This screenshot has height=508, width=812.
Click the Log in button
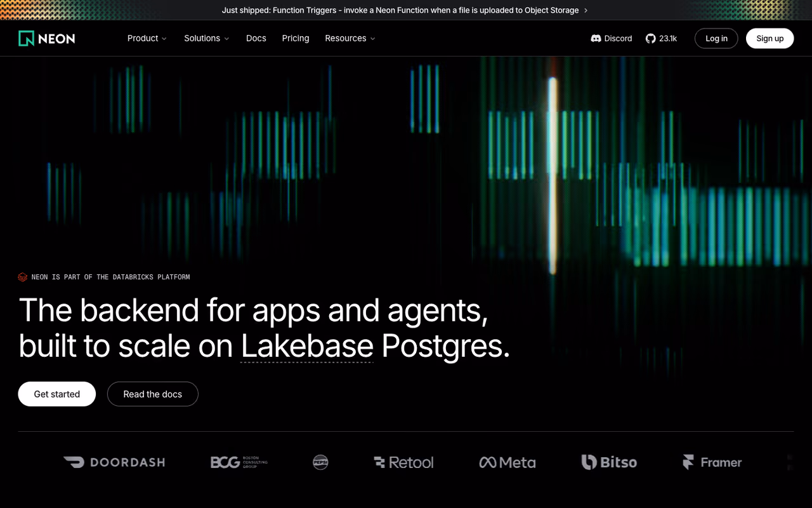coord(716,38)
